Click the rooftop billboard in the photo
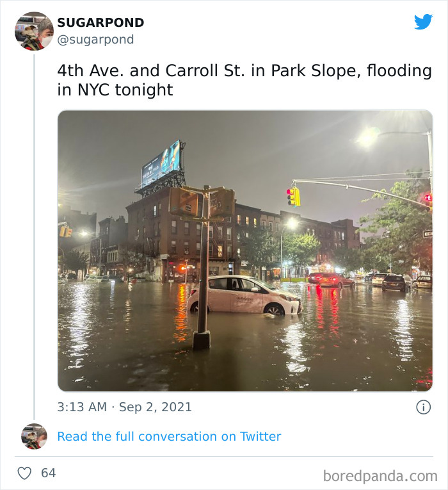The image size is (448, 490). (x=161, y=164)
